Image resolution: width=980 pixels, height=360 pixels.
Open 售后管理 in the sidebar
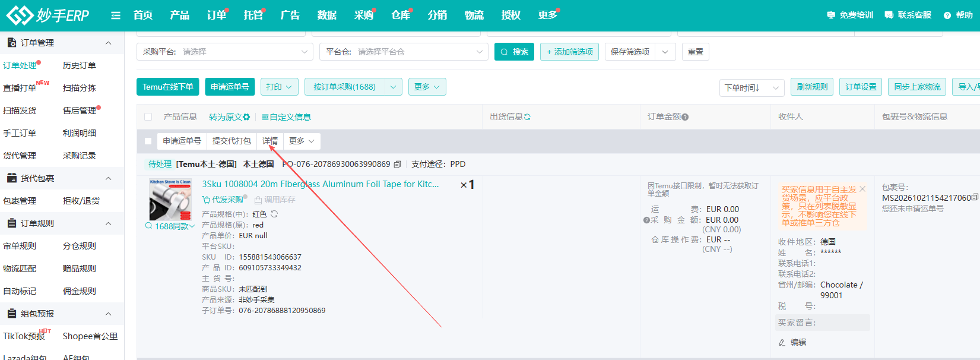[x=80, y=110]
